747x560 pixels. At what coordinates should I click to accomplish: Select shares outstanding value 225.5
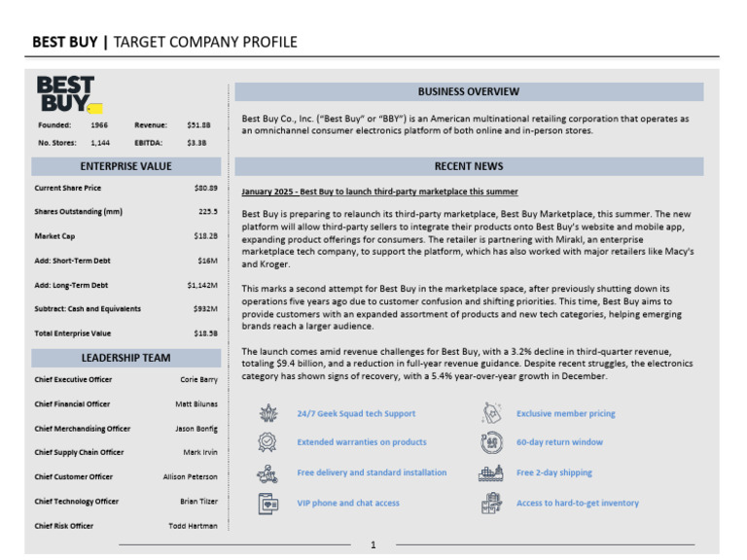[x=208, y=211]
